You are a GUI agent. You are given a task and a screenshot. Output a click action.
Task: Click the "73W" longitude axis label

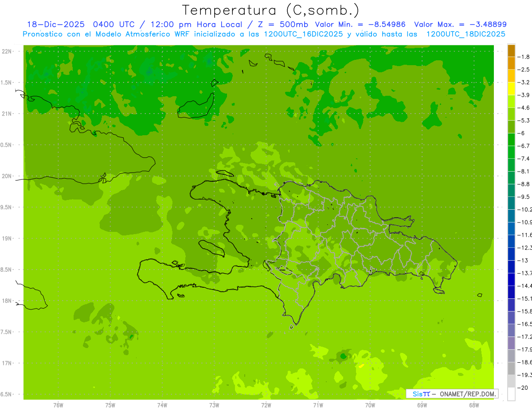click(214, 405)
